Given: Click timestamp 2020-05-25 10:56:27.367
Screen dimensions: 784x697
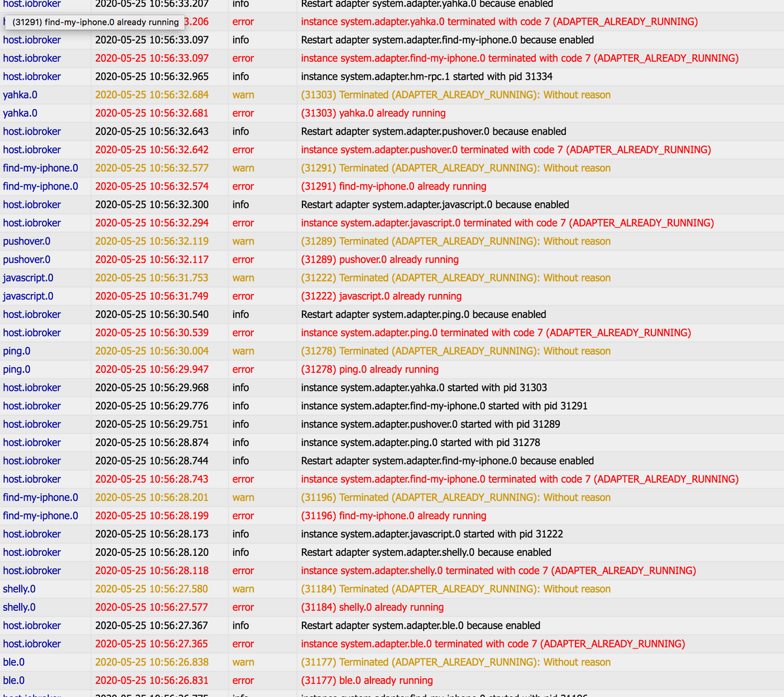Looking at the screenshot, I should pyautogui.click(x=152, y=625).
